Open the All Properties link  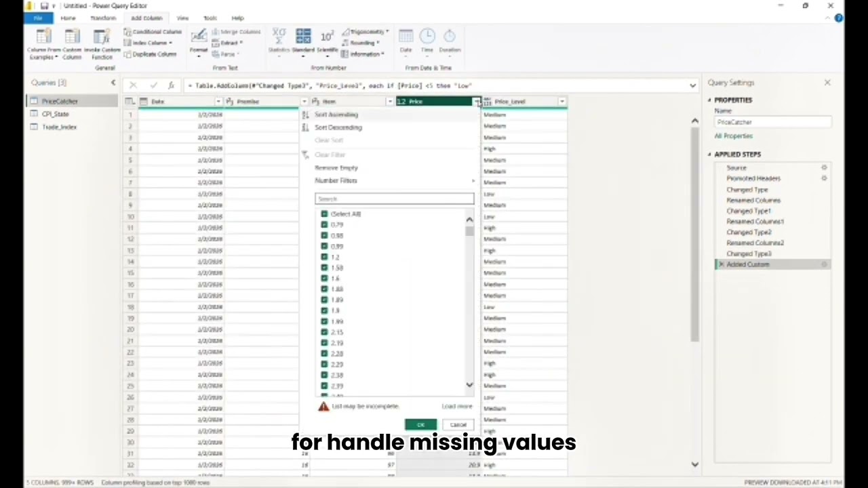click(733, 136)
